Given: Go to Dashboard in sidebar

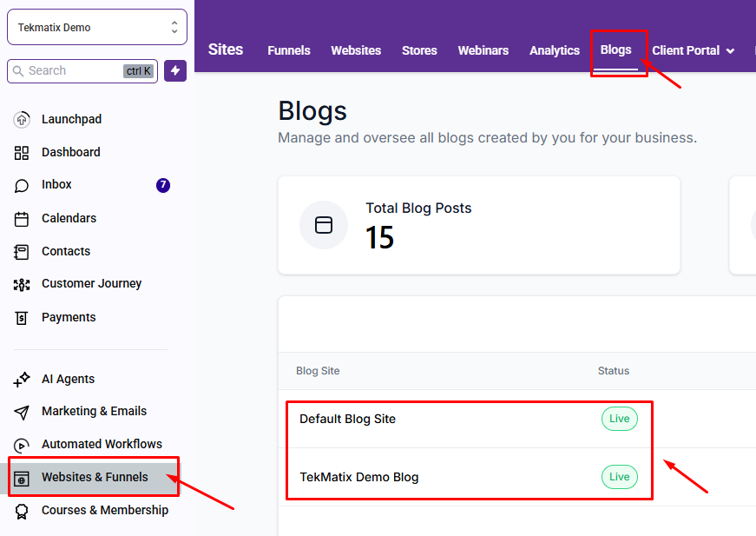Looking at the screenshot, I should pos(71,152).
